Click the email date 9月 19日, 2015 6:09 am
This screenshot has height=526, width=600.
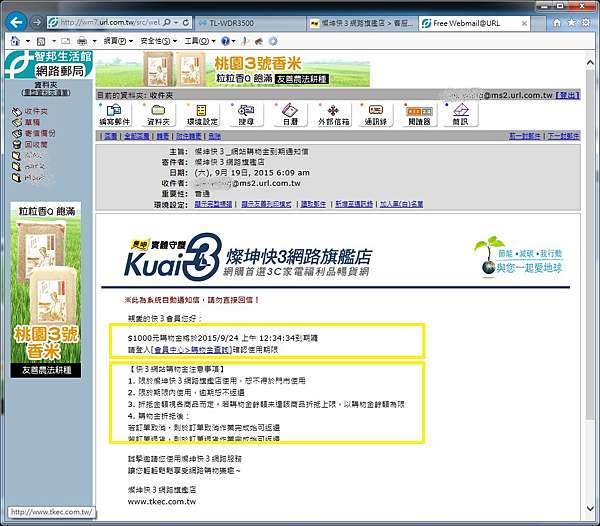252,173
